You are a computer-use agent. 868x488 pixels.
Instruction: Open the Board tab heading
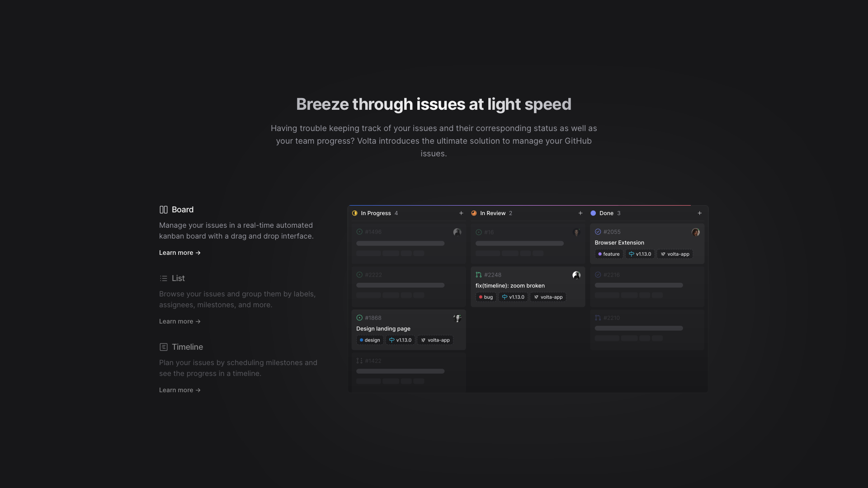click(x=183, y=210)
